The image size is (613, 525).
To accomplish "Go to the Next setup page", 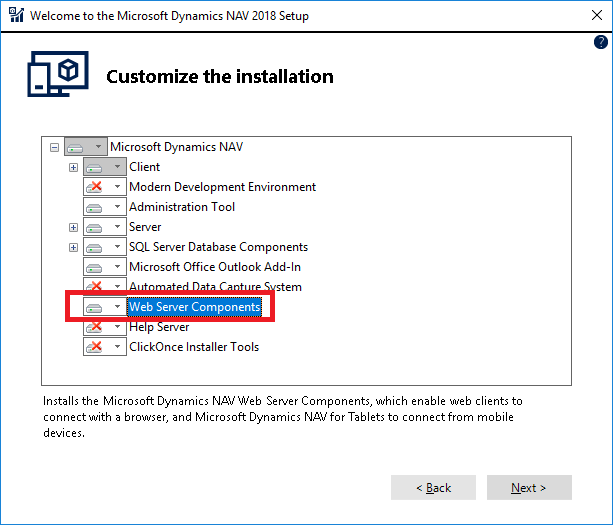I will coord(529,487).
